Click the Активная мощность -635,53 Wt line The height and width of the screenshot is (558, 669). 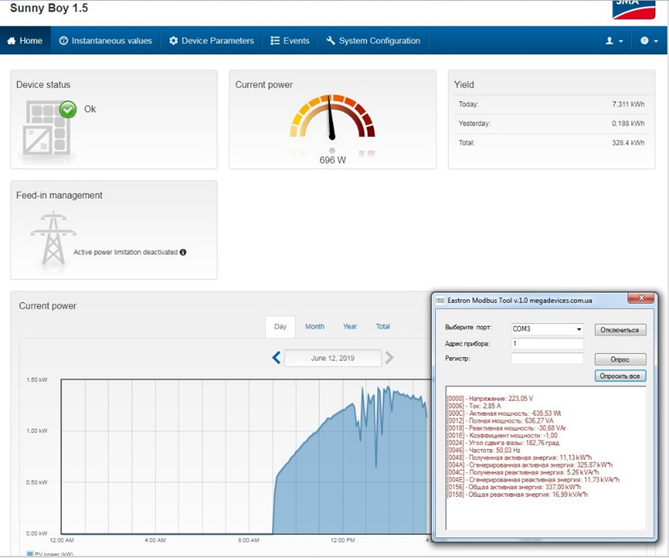tap(504, 413)
